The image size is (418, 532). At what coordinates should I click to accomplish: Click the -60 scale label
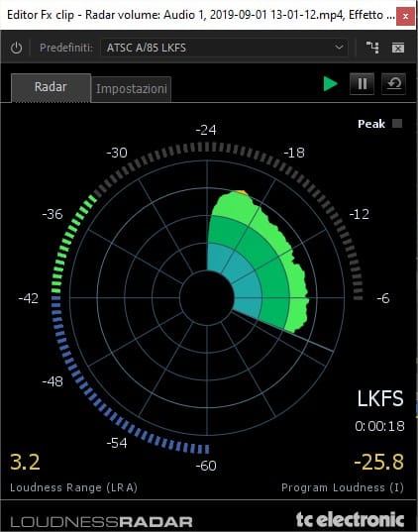click(x=206, y=466)
